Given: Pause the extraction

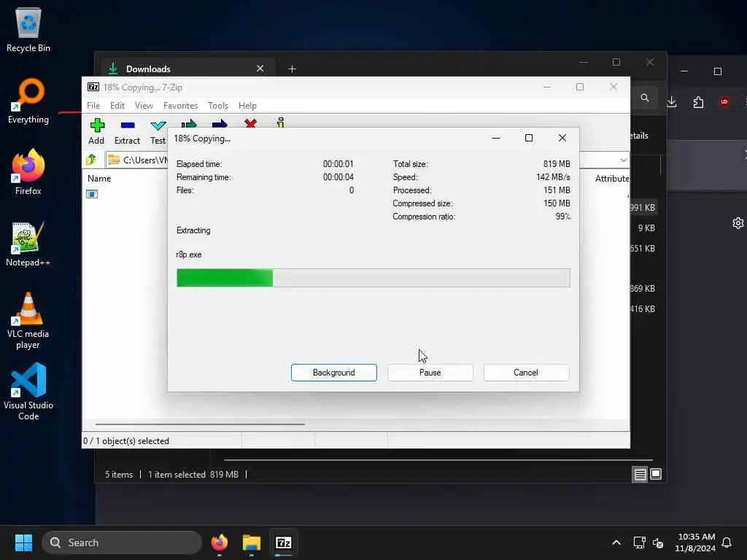Looking at the screenshot, I should 430,373.
